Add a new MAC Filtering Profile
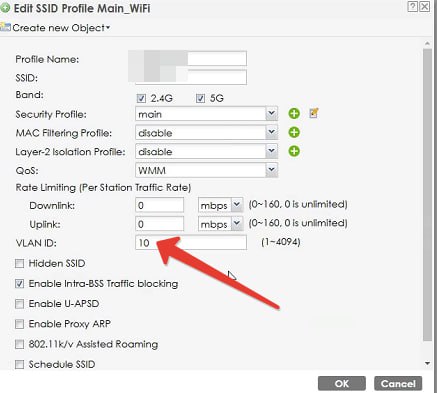Image resolution: width=437 pixels, height=393 pixels. pos(294,132)
